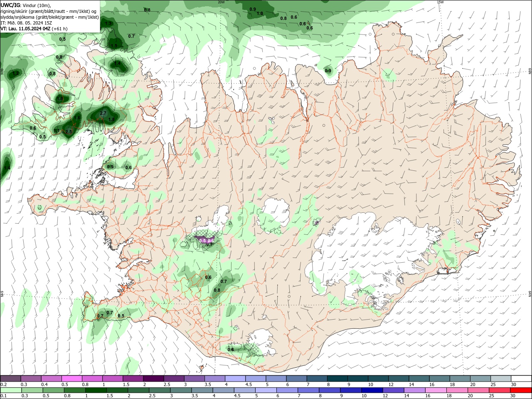
Task: Pick the bright red rain swatch after 30
Action: coord(520,390)
